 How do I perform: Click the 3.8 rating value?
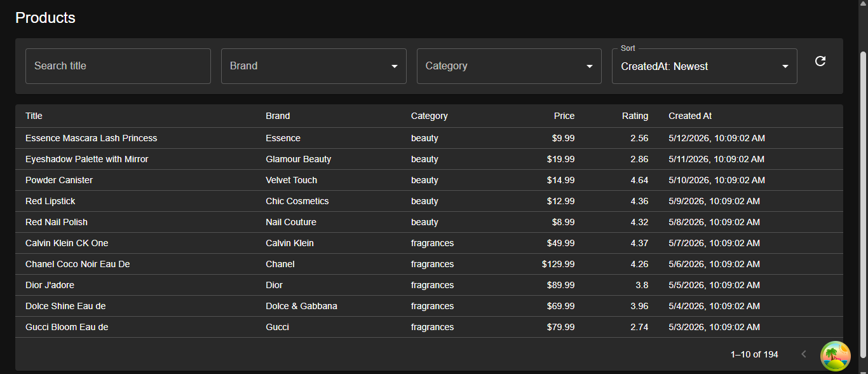click(642, 285)
